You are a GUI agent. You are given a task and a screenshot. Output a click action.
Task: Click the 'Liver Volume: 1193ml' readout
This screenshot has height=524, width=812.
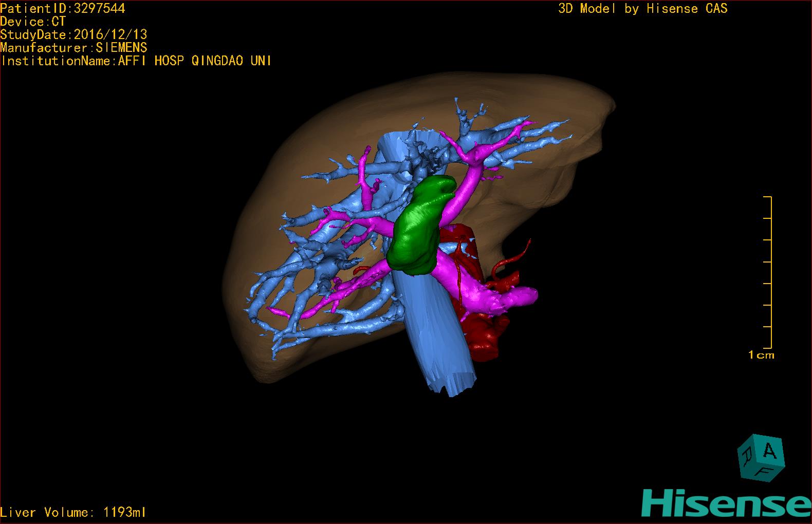pyautogui.click(x=73, y=512)
